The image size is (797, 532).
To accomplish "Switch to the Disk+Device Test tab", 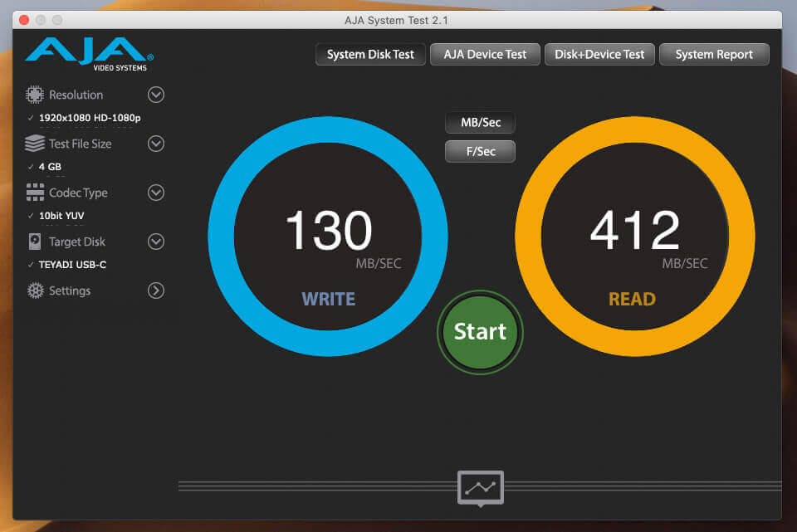I will [599, 55].
